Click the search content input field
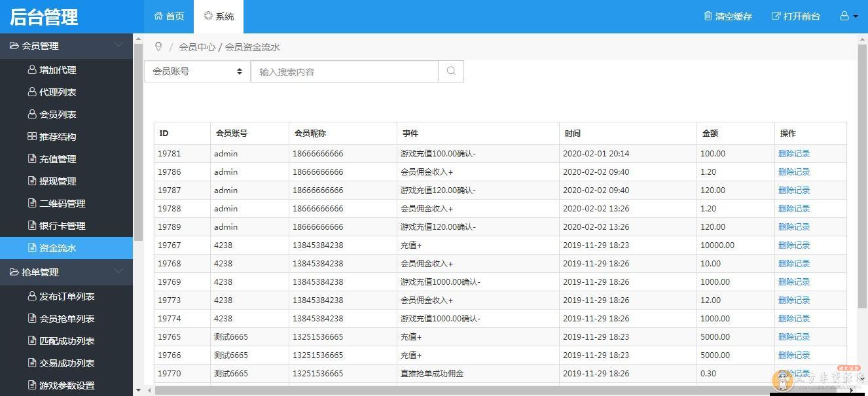Viewport: 868px width, 396px height. pos(345,71)
